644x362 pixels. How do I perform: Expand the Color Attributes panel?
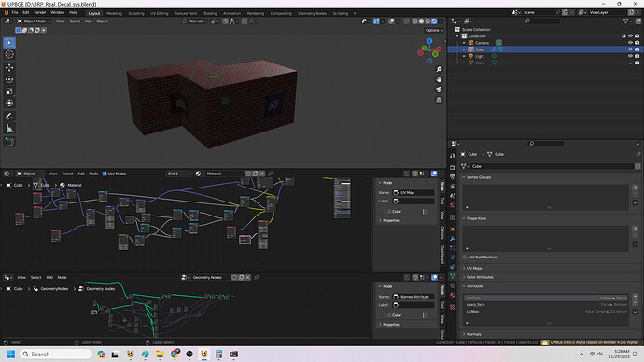464,277
